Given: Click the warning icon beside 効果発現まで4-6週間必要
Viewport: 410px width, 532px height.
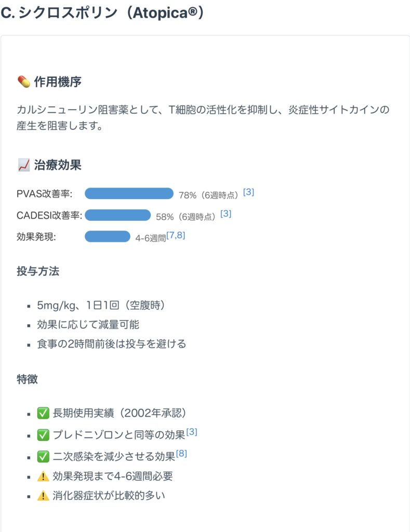Looking at the screenshot, I should pyautogui.click(x=43, y=476).
